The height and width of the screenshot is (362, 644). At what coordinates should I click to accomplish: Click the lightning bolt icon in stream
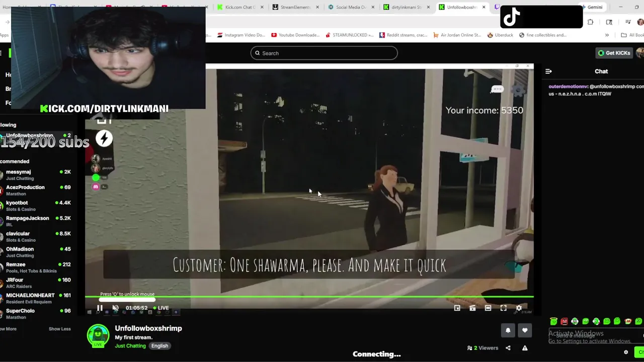click(104, 139)
